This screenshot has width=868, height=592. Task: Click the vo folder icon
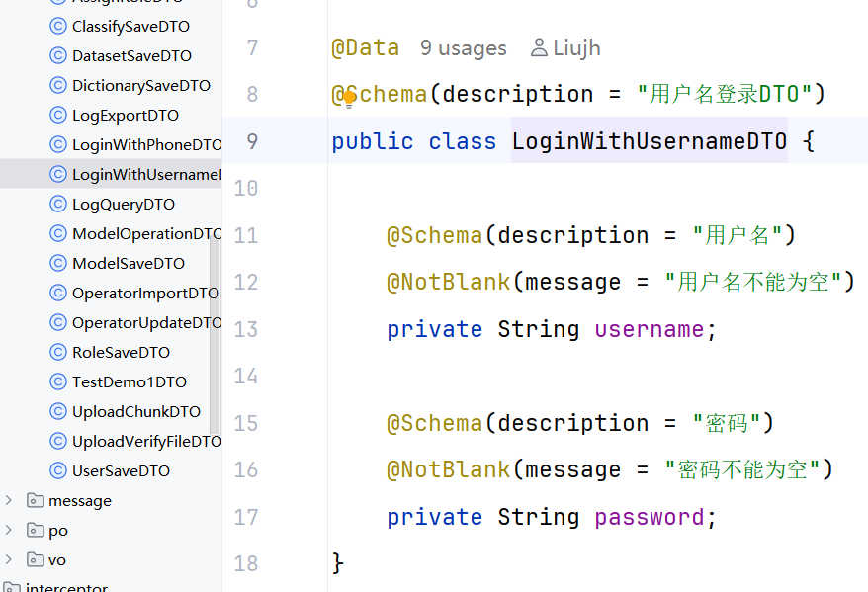(35, 559)
